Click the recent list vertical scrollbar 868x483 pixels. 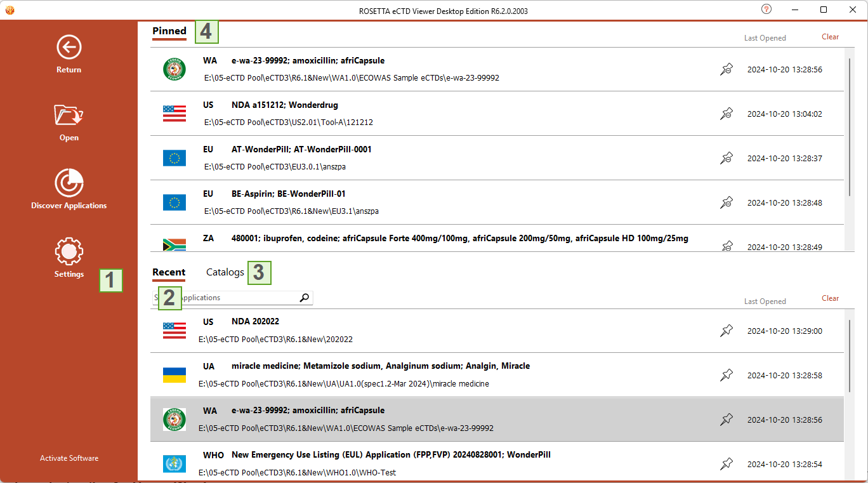point(851,355)
